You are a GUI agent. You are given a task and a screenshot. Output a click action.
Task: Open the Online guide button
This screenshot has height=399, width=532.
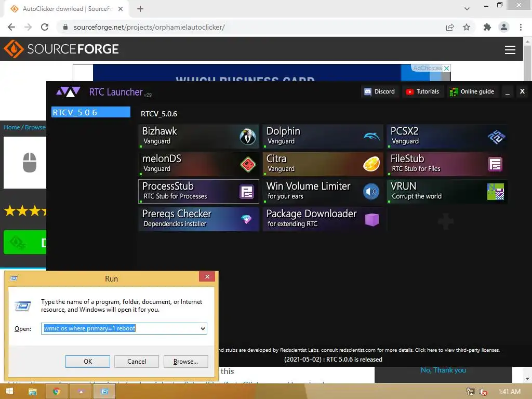point(472,91)
